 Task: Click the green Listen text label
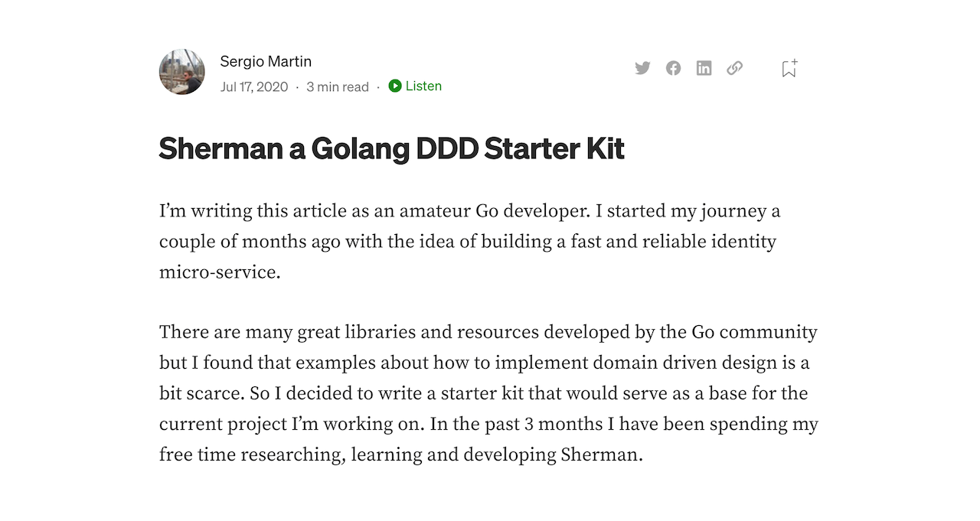point(423,86)
